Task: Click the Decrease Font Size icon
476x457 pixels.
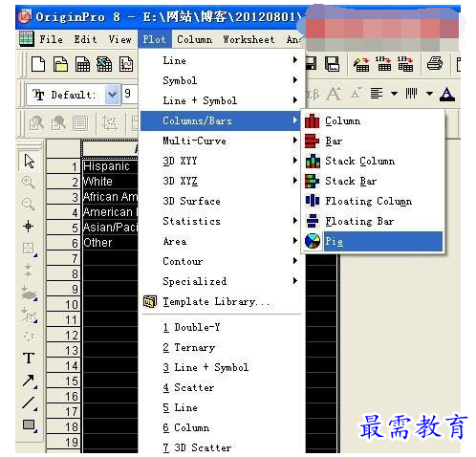Action: pos(357,94)
